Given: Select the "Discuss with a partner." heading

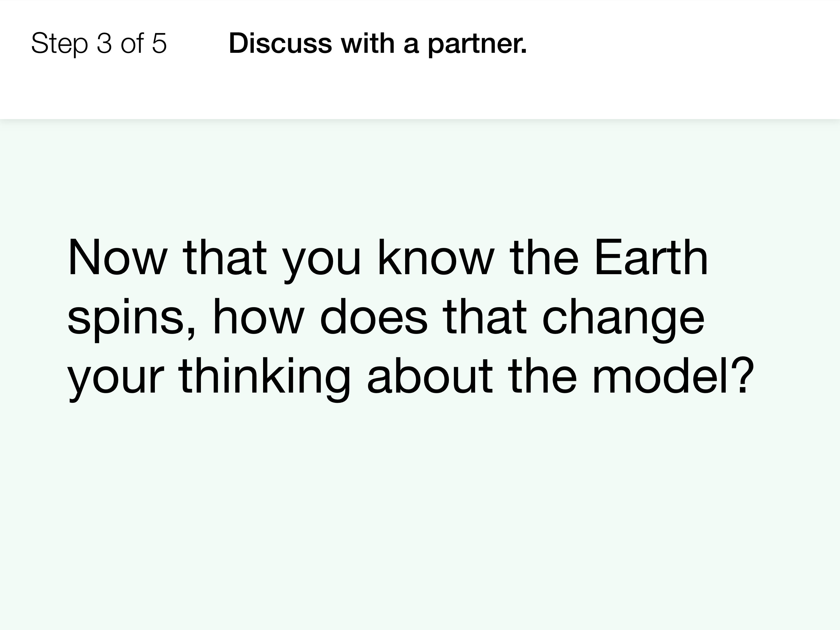Looking at the screenshot, I should [378, 44].
